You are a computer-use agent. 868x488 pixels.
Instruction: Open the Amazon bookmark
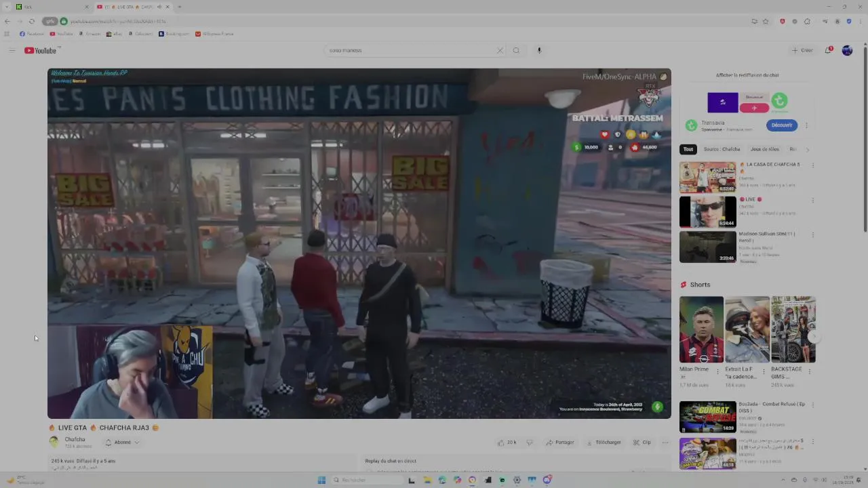pos(90,34)
